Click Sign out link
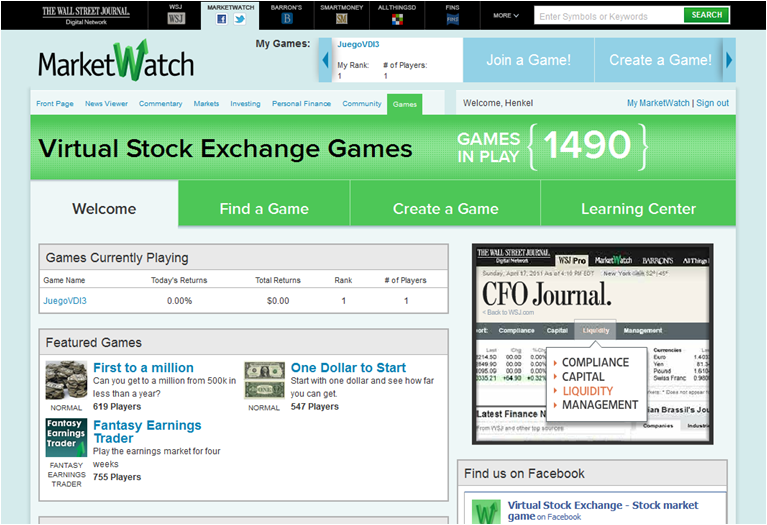 pyautogui.click(x=712, y=103)
